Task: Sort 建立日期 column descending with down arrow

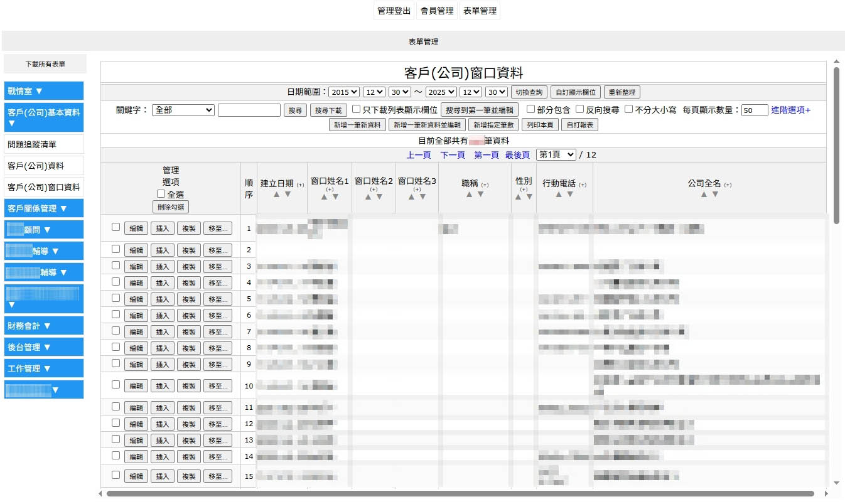Action: click(x=288, y=195)
